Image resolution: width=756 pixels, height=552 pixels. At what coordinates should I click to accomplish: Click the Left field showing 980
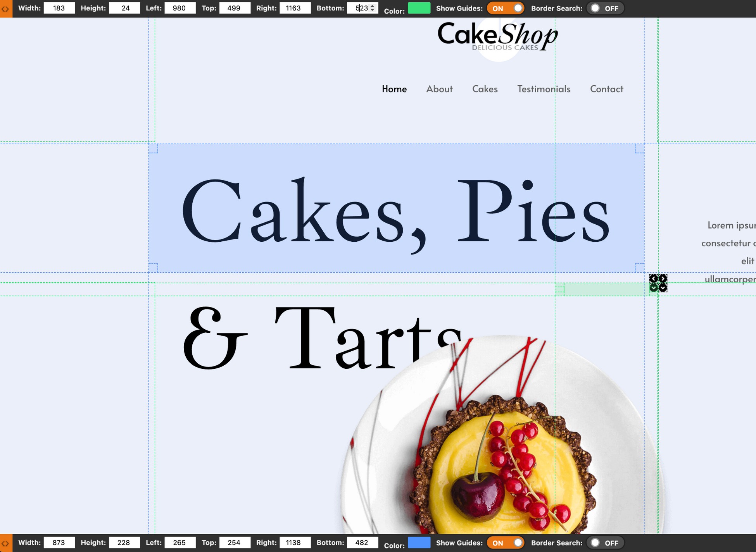[x=180, y=8]
